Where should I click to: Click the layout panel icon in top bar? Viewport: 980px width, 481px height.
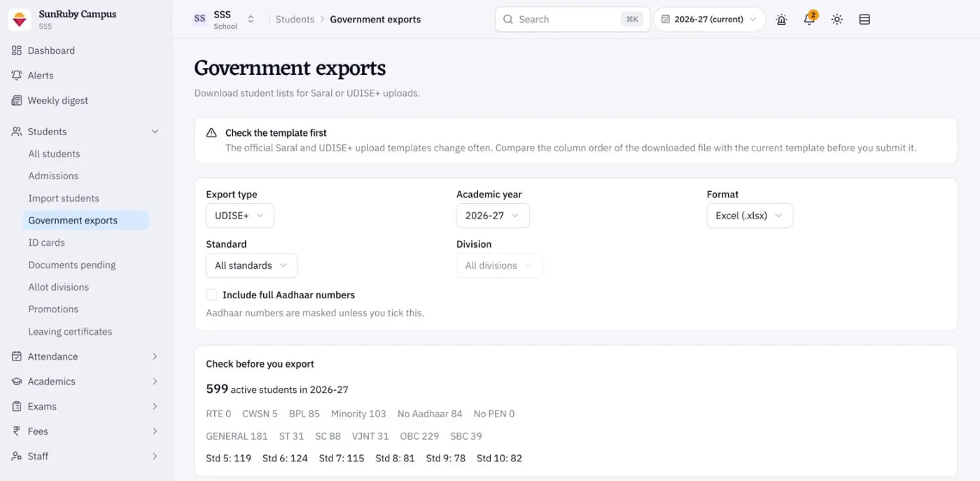[x=864, y=20]
